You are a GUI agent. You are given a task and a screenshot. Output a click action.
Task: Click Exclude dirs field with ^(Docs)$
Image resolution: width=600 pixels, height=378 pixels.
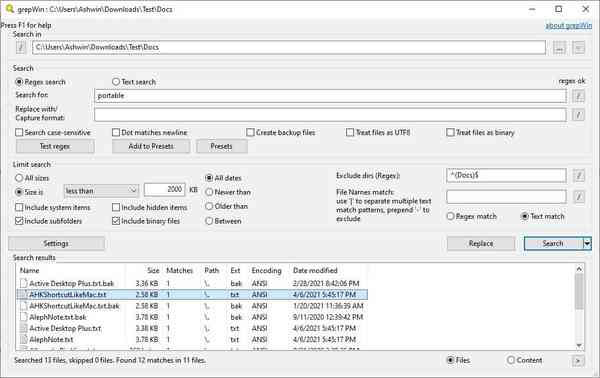[x=506, y=175]
